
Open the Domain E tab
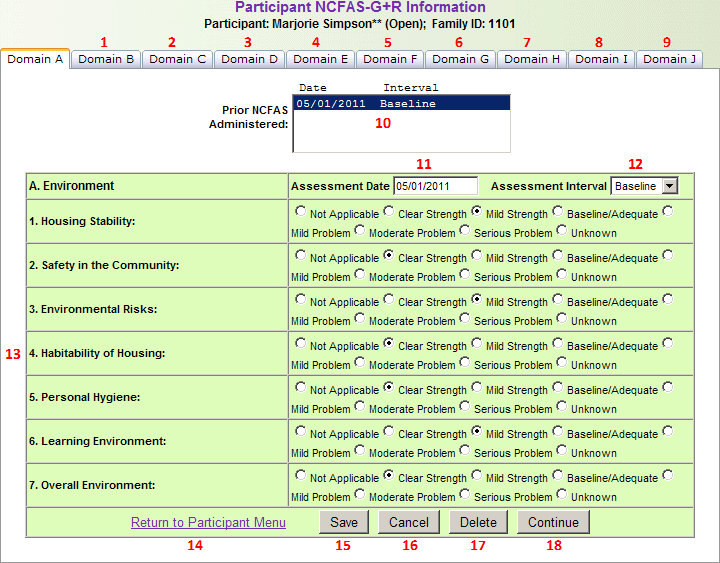pos(320,59)
